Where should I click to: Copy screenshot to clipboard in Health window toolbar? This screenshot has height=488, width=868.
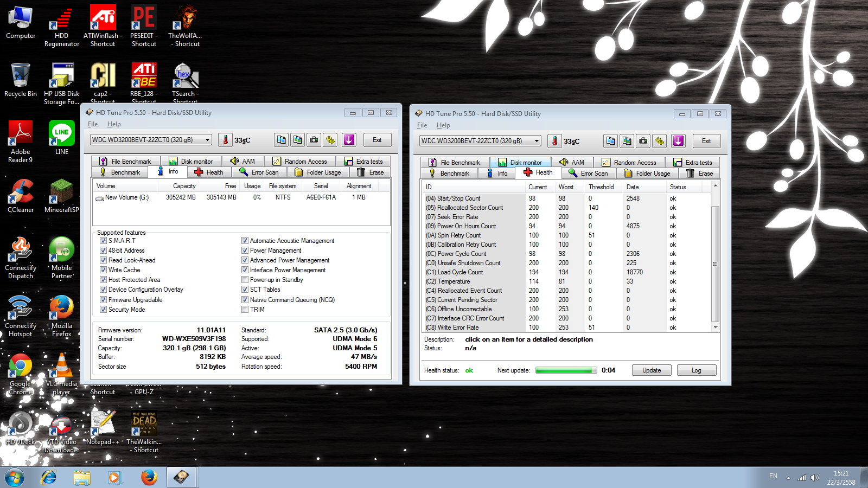(x=627, y=141)
